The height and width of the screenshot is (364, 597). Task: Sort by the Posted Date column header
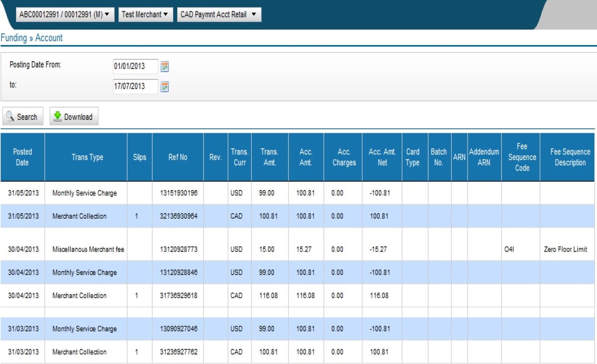[22, 157]
